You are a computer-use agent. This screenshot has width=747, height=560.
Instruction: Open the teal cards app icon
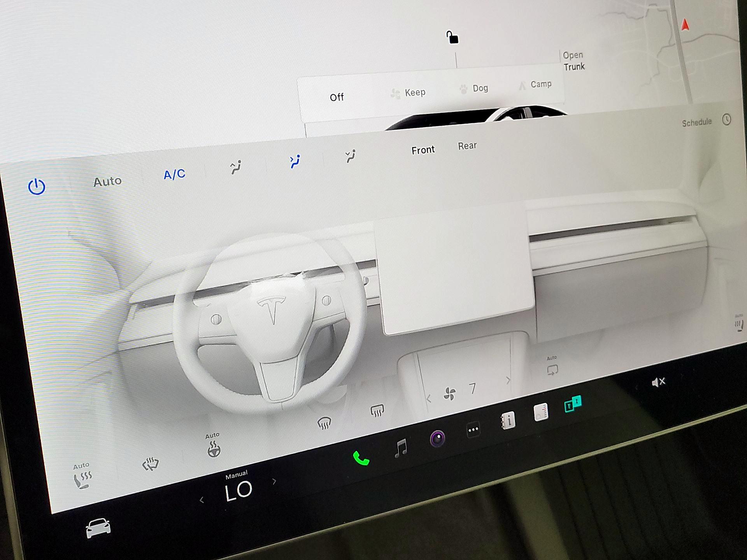click(573, 404)
